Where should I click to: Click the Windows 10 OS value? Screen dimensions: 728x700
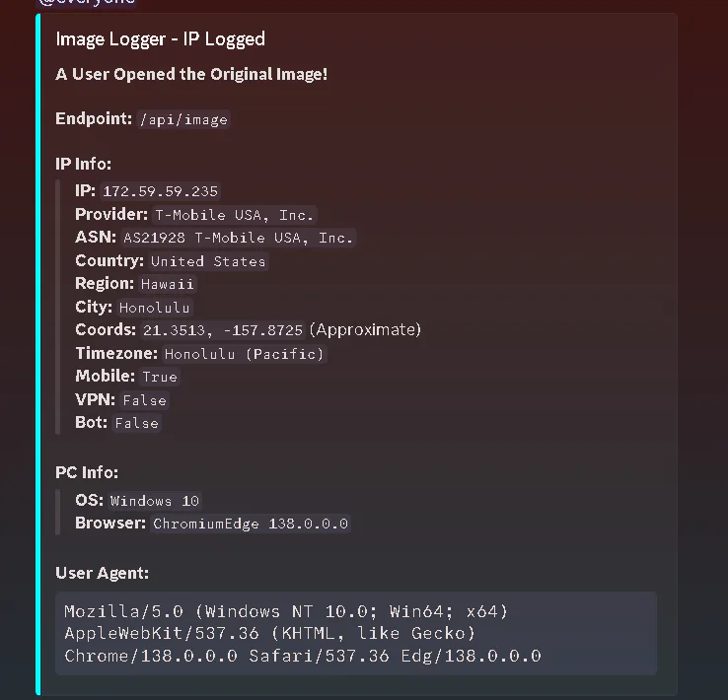pyautogui.click(x=155, y=501)
